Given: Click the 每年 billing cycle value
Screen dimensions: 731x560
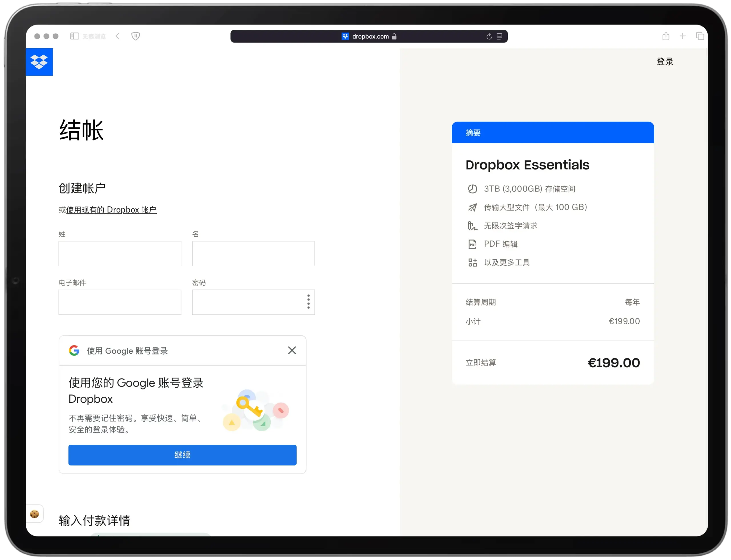Looking at the screenshot, I should (x=632, y=302).
